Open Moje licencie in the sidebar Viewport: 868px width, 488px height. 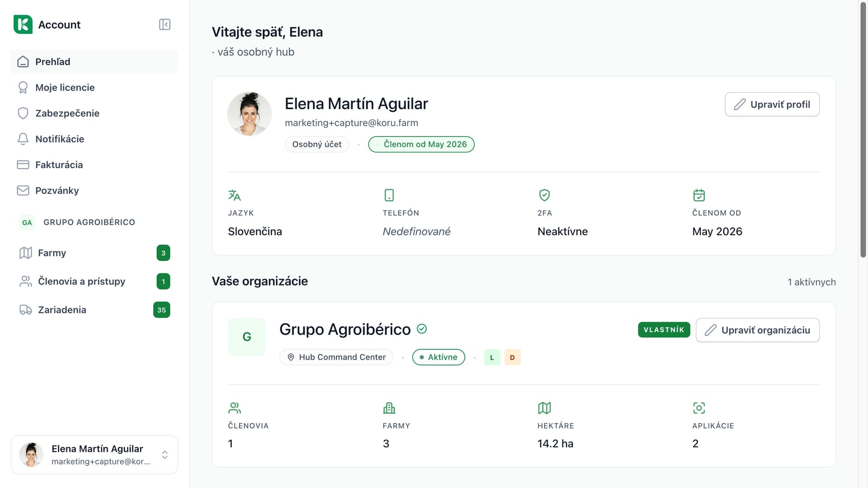pyautogui.click(x=94, y=87)
